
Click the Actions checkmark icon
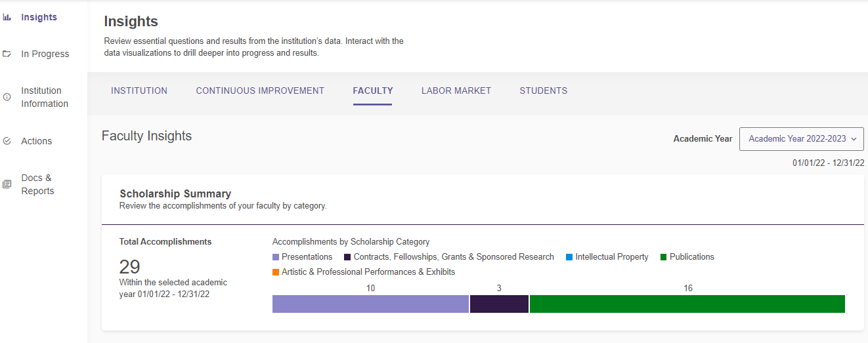[7, 141]
